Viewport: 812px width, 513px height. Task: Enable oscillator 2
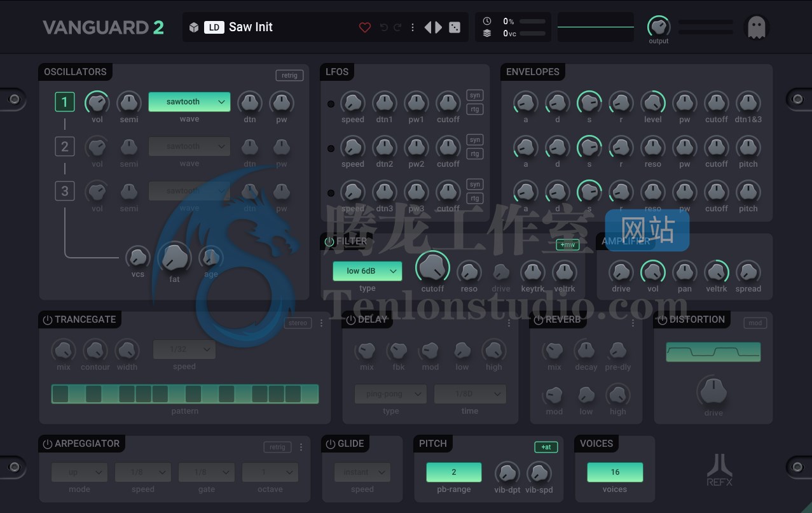(x=65, y=146)
